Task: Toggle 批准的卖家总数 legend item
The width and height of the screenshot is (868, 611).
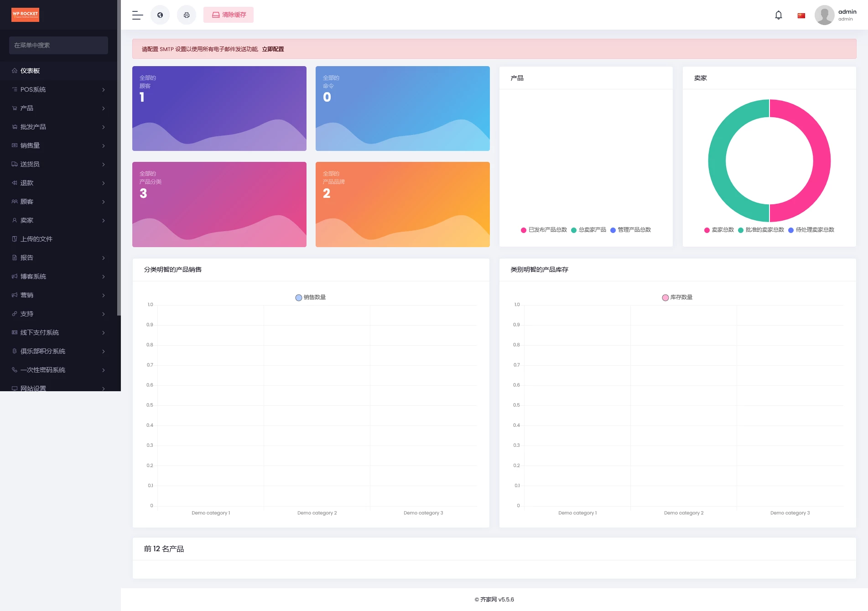Action: point(761,230)
